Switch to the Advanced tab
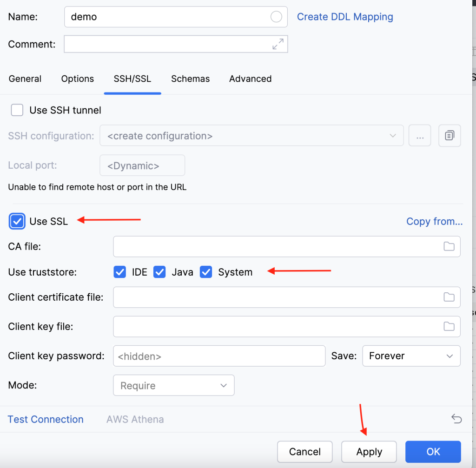The image size is (476, 468). (x=250, y=79)
